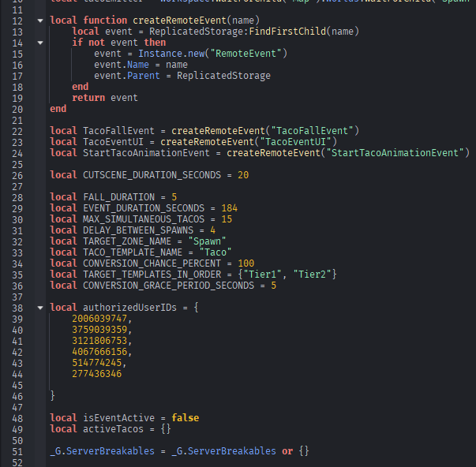Click the 'createRemoteEvent' function name on line 12
This screenshot has width=476, height=467.
pyautogui.click(x=180, y=21)
